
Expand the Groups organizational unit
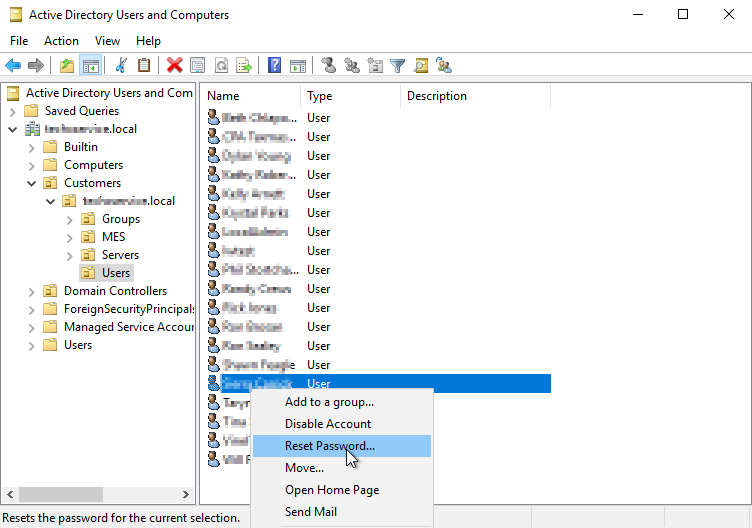pos(70,220)
